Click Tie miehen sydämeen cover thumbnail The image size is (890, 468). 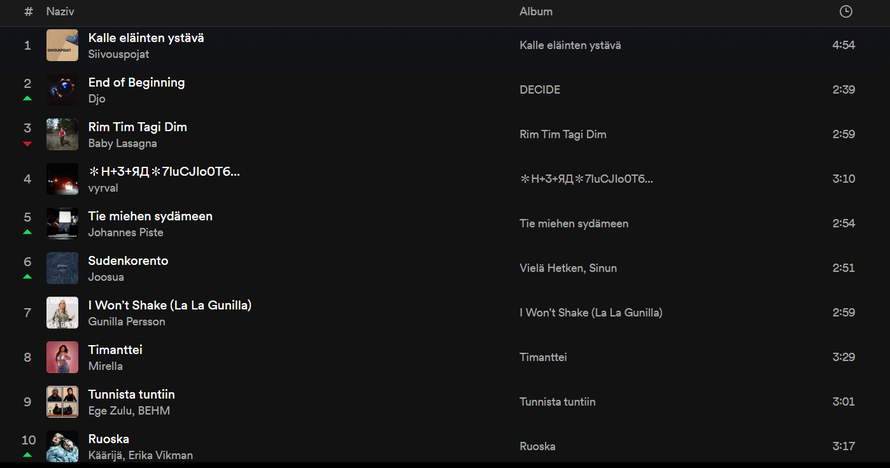[x=62, y=223]
